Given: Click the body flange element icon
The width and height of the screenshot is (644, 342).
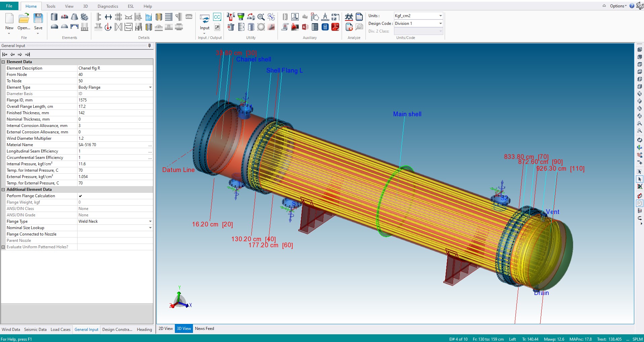Looking at the screenshot, I should (85, 17).
